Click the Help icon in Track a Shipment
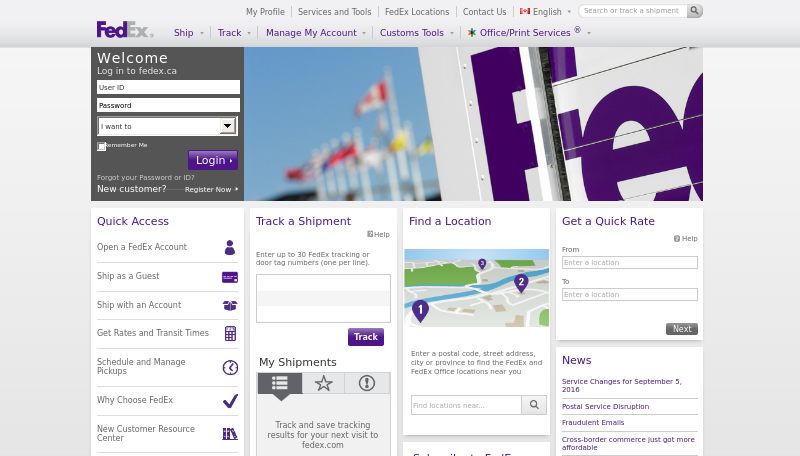The image size is (800, 456). tap(370, 234)
